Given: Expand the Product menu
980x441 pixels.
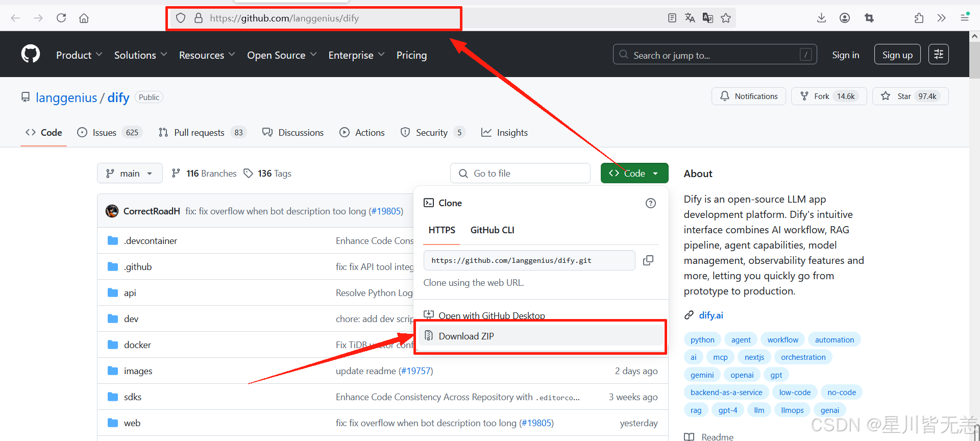Looking at the screenshot, I should pos(79,55).
